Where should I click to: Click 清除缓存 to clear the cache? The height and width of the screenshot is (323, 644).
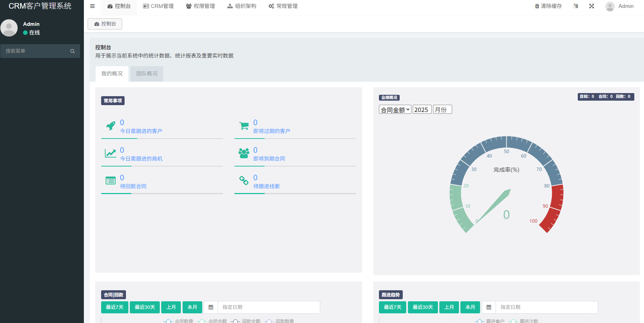[x=548, y=6]
